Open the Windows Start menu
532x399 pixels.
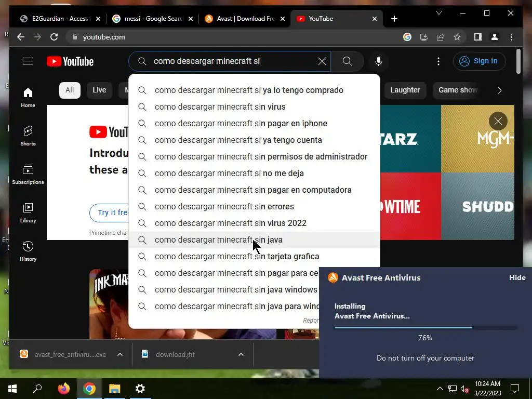[x=12, y=389]
